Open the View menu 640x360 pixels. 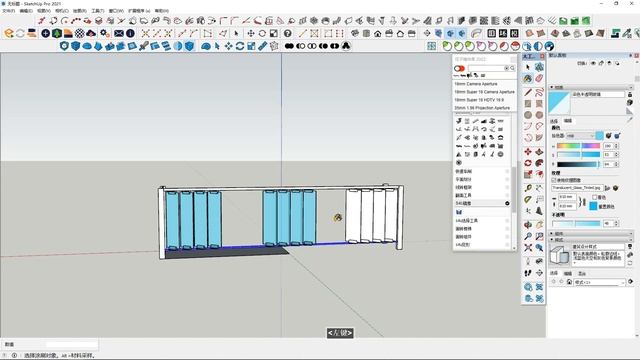point(44,11)
